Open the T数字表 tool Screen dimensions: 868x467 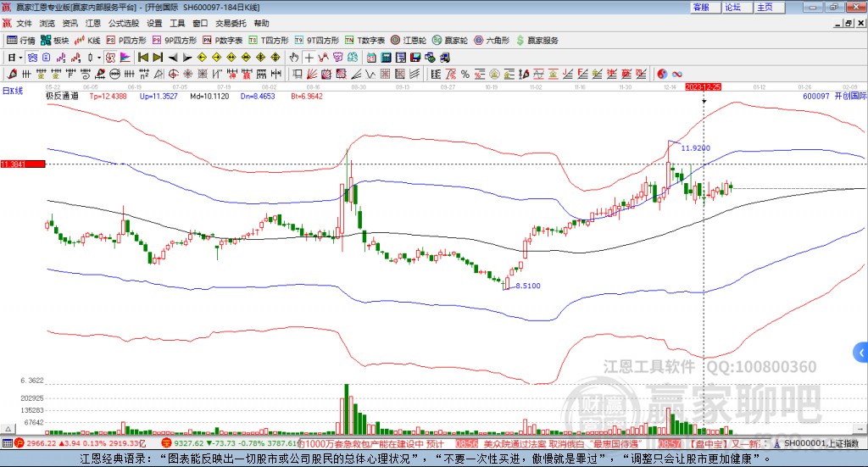[364, 41]
